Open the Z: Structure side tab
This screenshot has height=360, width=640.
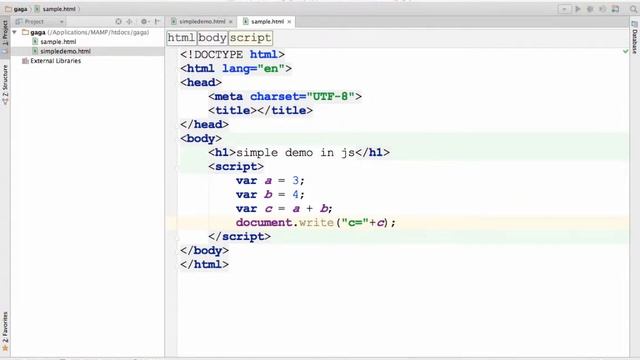[x=5, y=84]
